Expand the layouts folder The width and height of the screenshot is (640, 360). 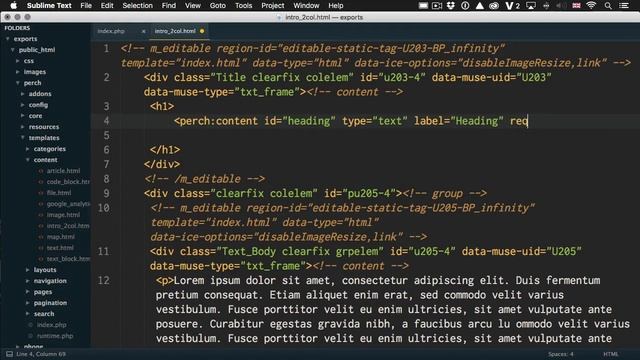[x=27, y=270]
